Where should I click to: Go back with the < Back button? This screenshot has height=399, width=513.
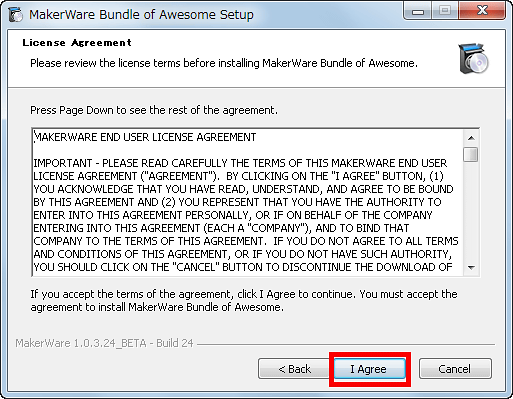click(x=295, y=369)
